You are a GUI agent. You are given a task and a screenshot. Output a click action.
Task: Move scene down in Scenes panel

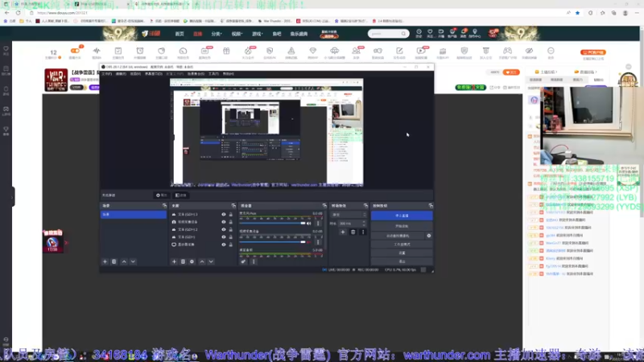pyautogui.click(x=133, y=261)
